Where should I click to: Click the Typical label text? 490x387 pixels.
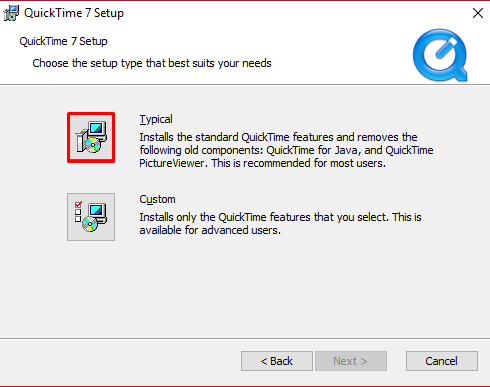156,119
